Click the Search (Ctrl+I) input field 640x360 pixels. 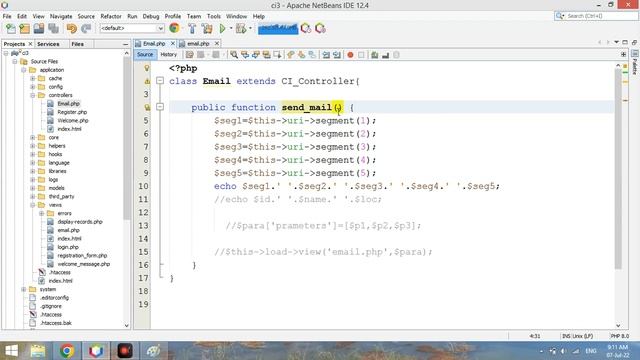point(596,16)
